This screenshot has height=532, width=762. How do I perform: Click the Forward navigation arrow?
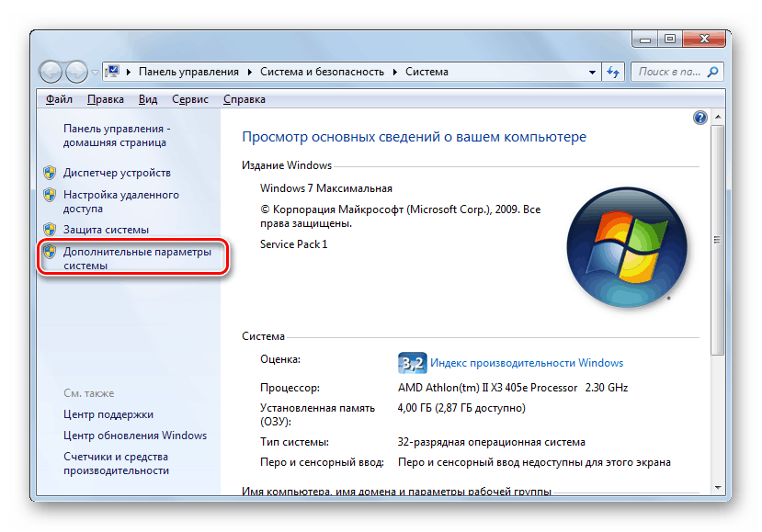tap(76, 72)
